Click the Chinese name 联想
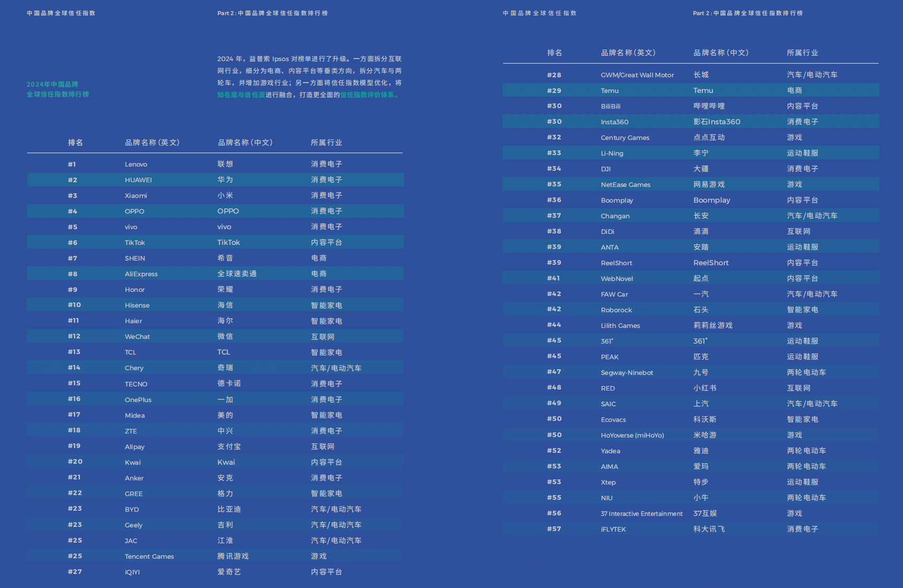Viewport: 903px width, 588px height. pos(225,164)
